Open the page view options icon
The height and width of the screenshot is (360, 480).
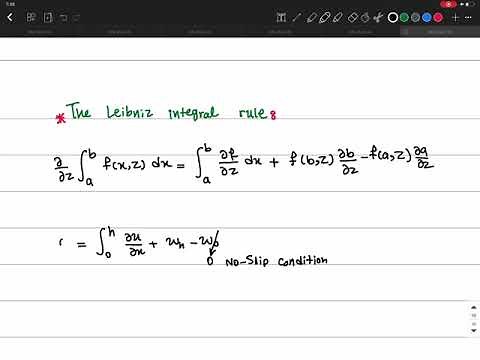tap(48, 17)
